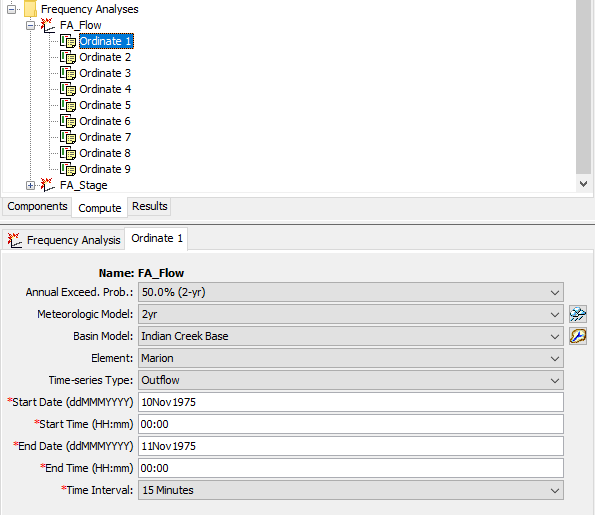Select Ordinate 6 in the tree
The width and height of the screenshot is (595, 515).
tap(105, 121)
